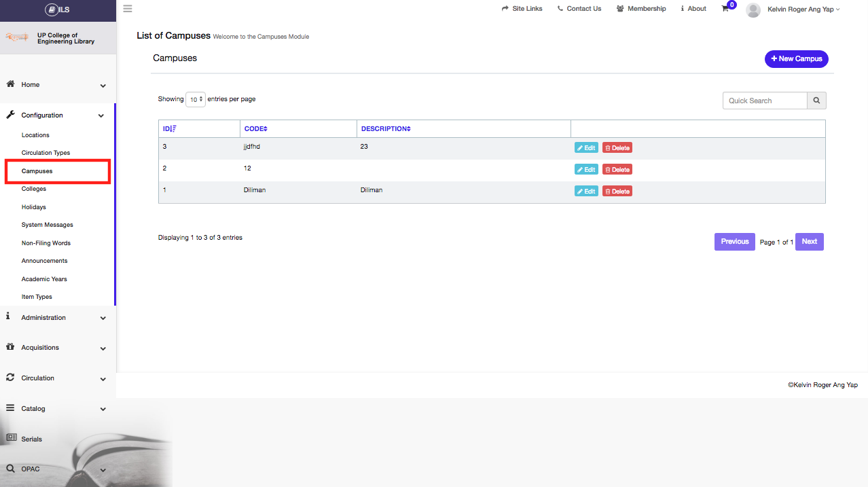Open Kelvin Roger Ang Yap user menu
868x487 pixels.
point(803,10)
